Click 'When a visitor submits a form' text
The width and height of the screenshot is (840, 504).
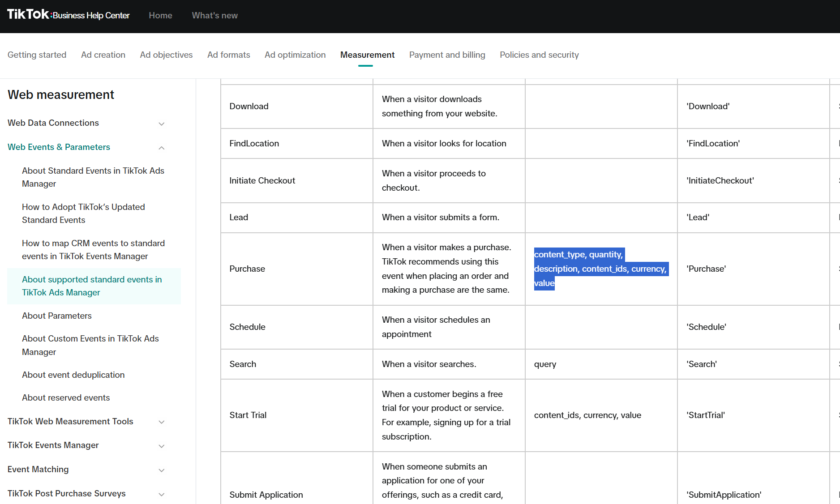pyautogui.click(x=441, y=218)
